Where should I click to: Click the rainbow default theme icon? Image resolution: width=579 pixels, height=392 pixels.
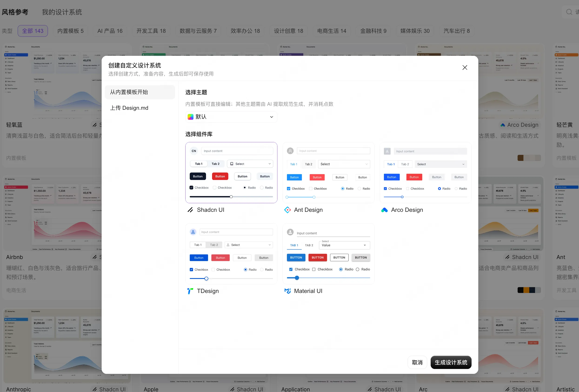point(190,117)
